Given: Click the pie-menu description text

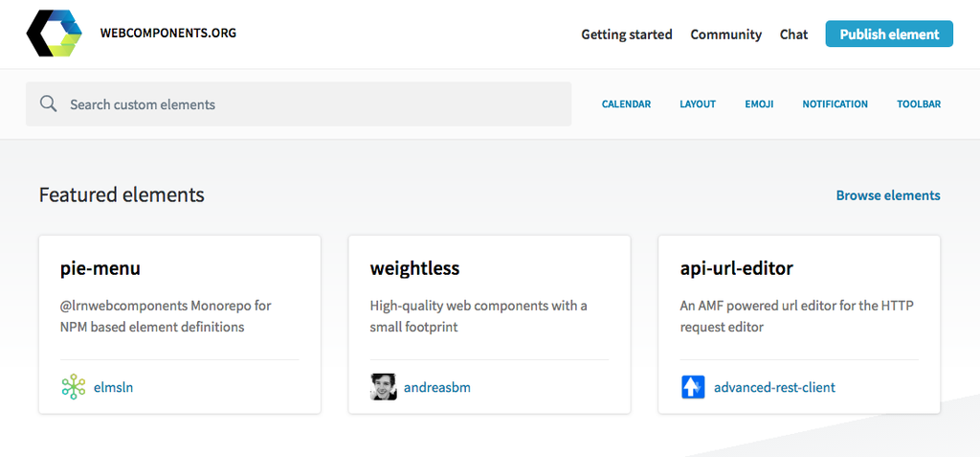Looking at the screenshot, I should (x=166, y=317).
